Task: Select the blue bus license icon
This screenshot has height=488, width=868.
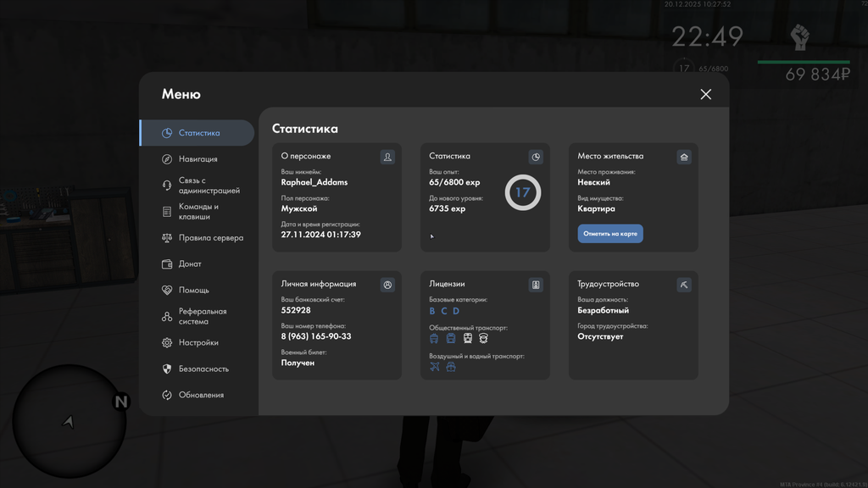Action: point(451,338)
